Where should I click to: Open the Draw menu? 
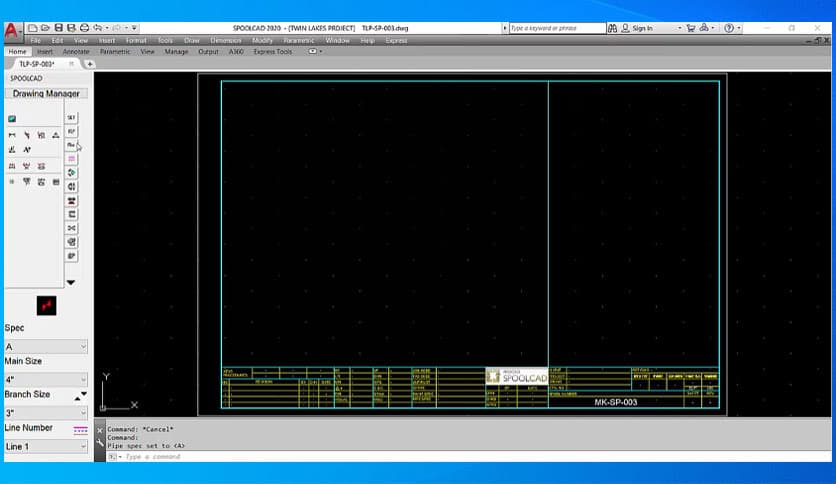coord(191,41)
